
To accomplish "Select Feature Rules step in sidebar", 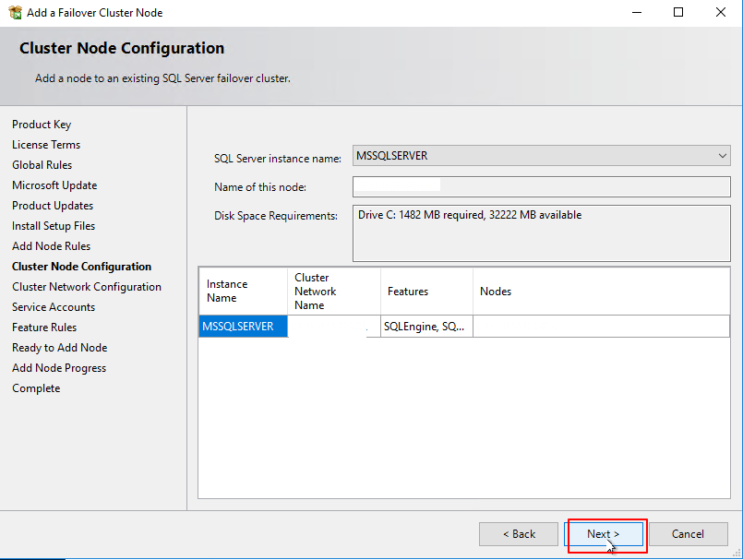I will tap(44, 328).
